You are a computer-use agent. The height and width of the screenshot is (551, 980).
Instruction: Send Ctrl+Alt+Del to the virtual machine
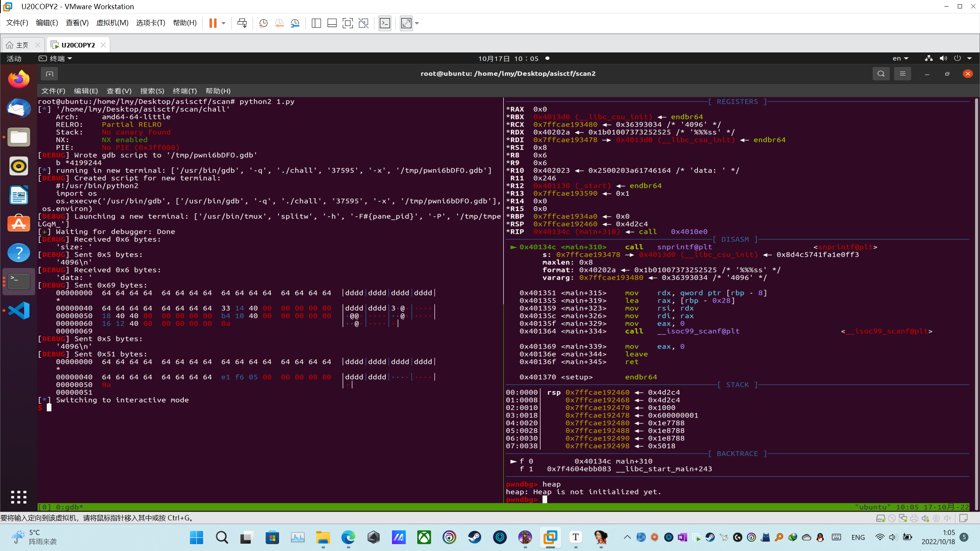pyautogui.click(x=242, y=23)
